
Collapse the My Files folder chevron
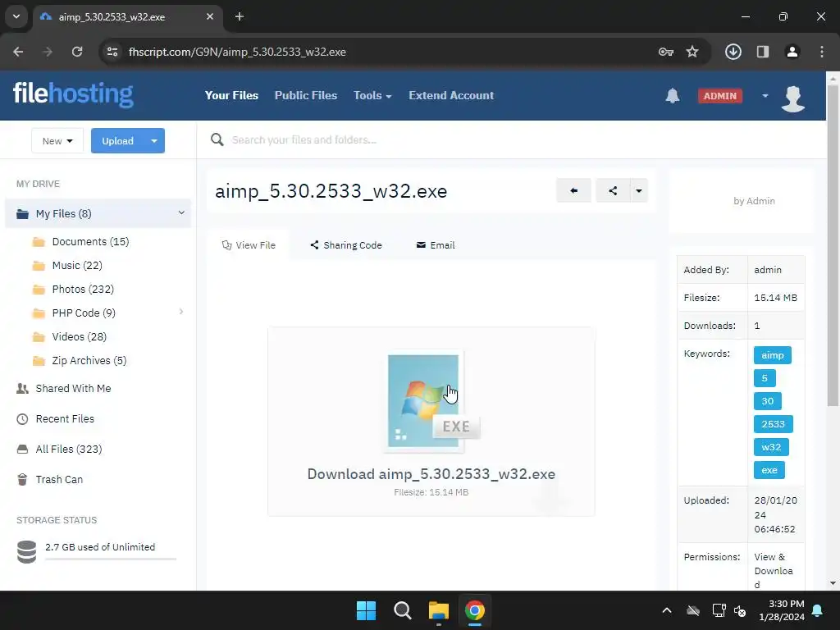[181, 212]
